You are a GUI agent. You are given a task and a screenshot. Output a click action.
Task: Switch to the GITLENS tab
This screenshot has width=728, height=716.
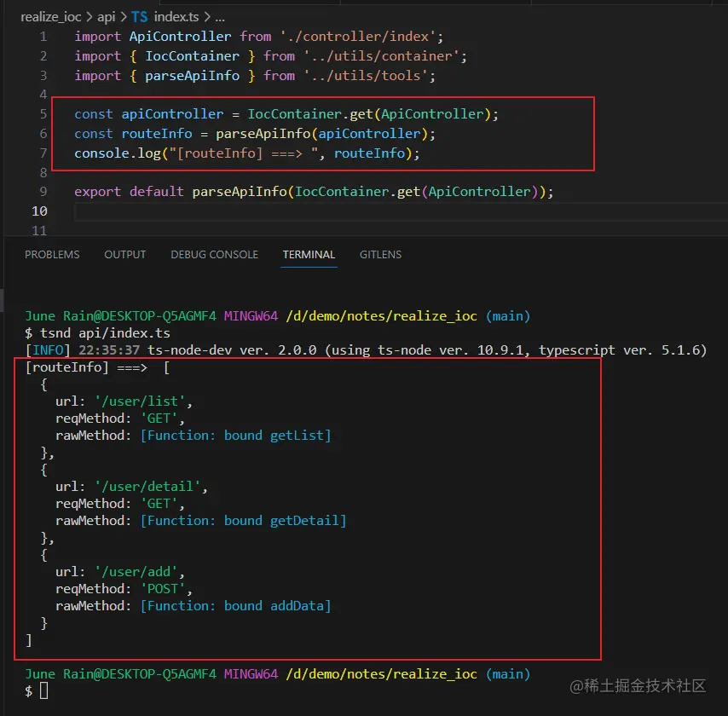(380, 255)
